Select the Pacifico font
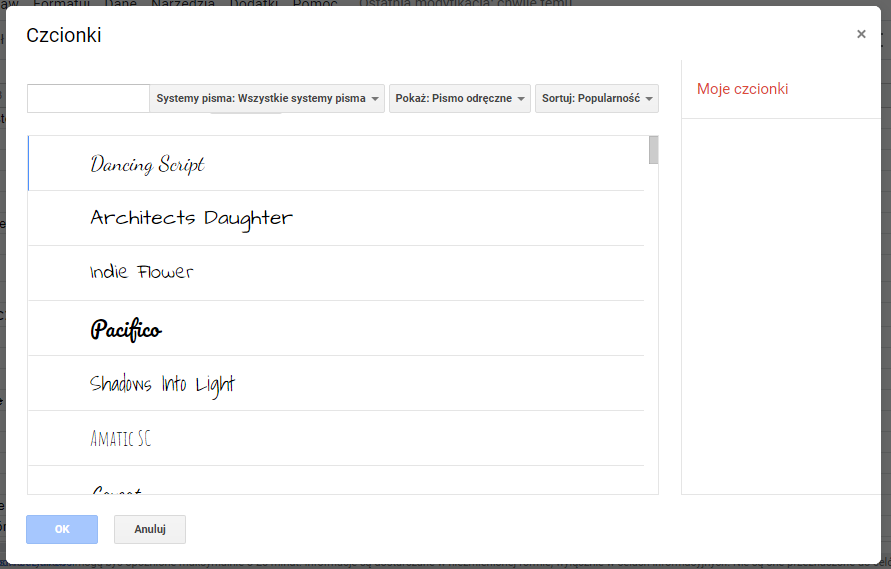891x569 pixels. point(336,329)
